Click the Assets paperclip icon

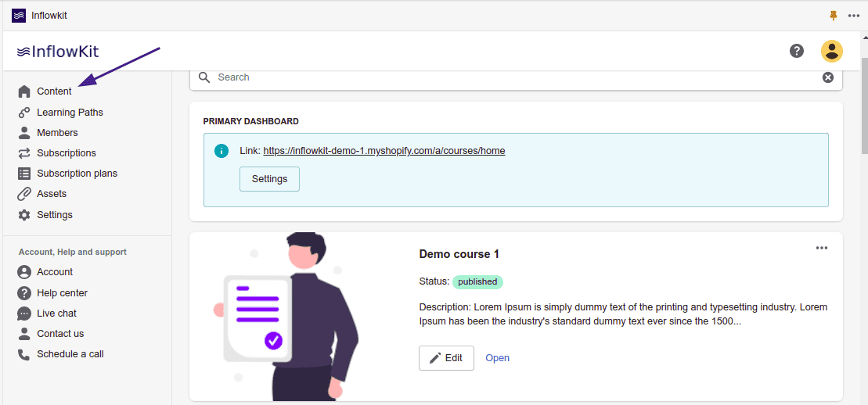coord(24,194)
